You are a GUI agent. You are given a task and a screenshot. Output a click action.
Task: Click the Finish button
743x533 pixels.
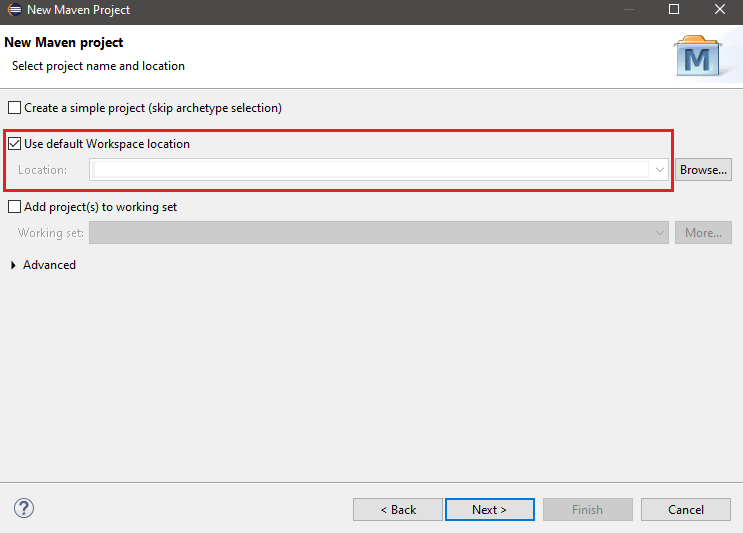click(x=587, y=509)
